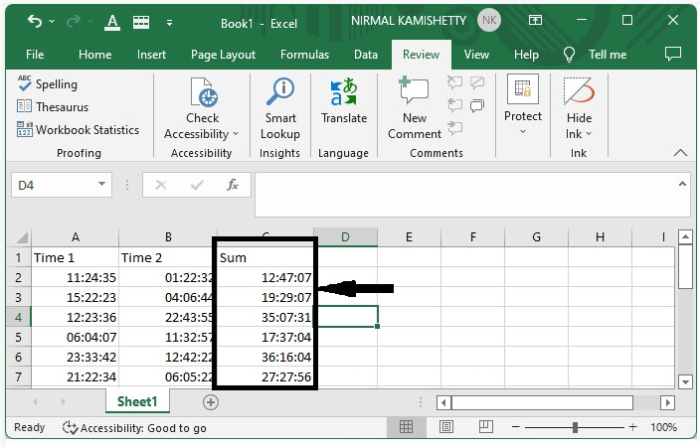
Task: Click vertical scrollbar down arrow
Action: (x=685, y=382)
